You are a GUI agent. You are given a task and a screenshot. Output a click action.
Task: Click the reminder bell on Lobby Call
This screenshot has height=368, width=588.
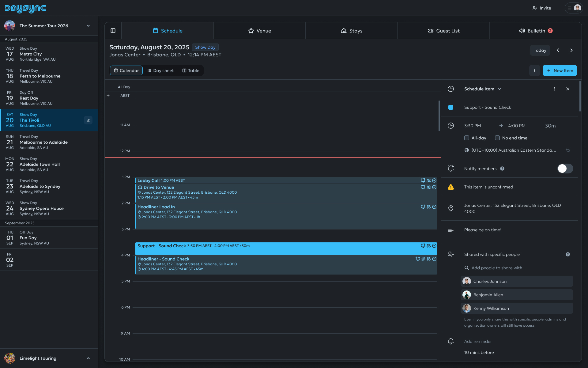click(x=423, y=180)
